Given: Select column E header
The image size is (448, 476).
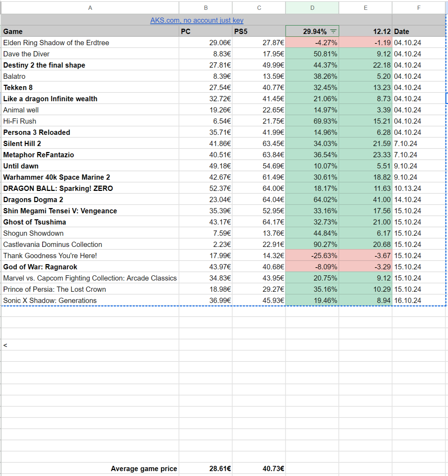Looking at the screenshot, I should 366,8.
